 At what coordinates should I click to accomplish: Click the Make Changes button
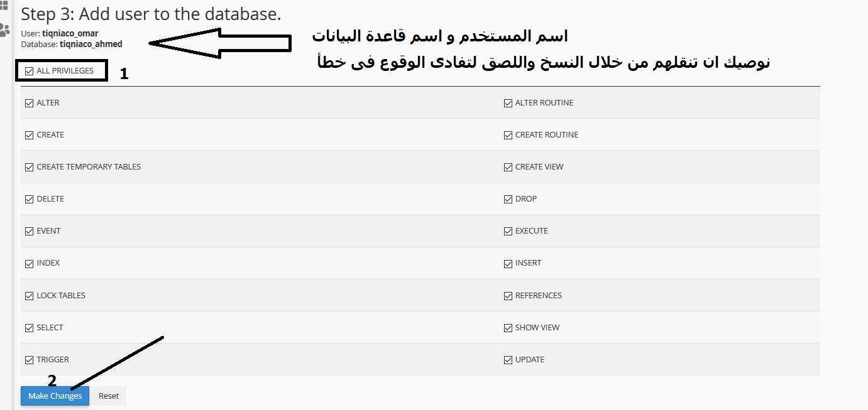(55, 396)
